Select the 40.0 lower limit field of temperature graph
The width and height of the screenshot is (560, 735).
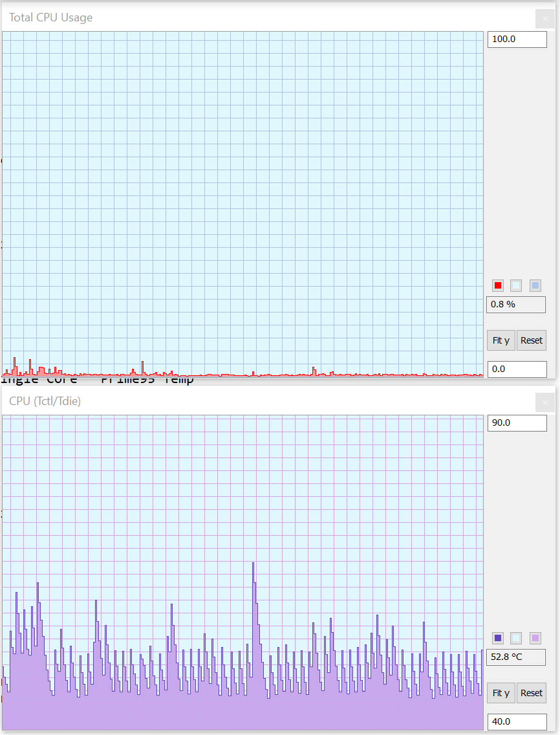click(517, 721)
